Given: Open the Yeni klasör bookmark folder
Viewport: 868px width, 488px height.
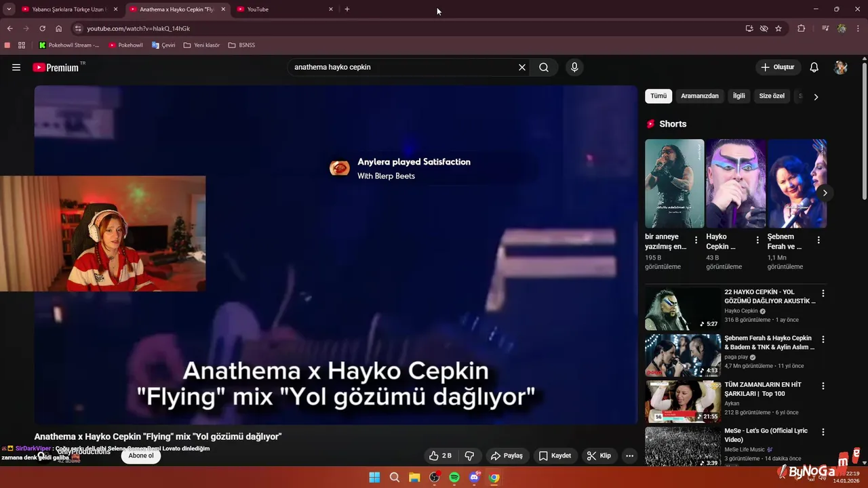Looking at the screenshot, I should pyautogui.click(x=201, y=45).
